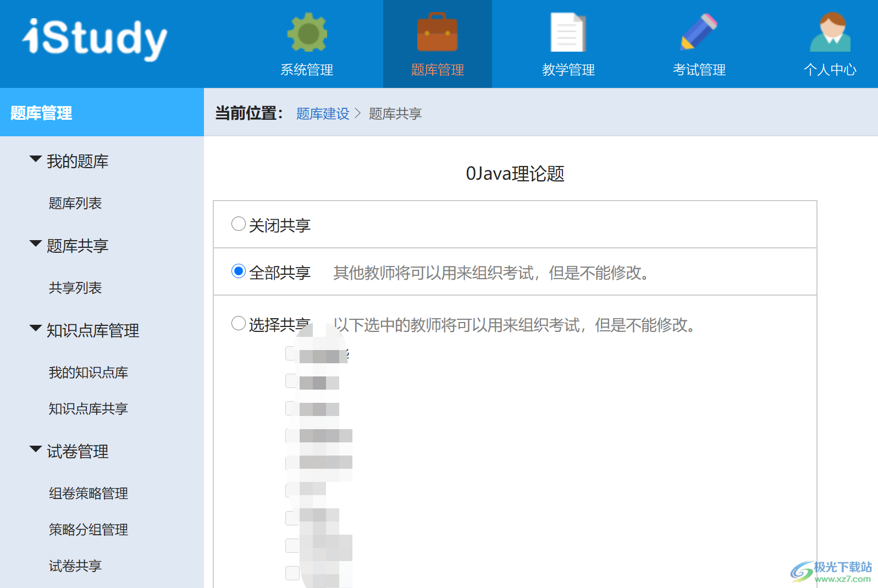Open 题库列表 in the sidebar

75,203
